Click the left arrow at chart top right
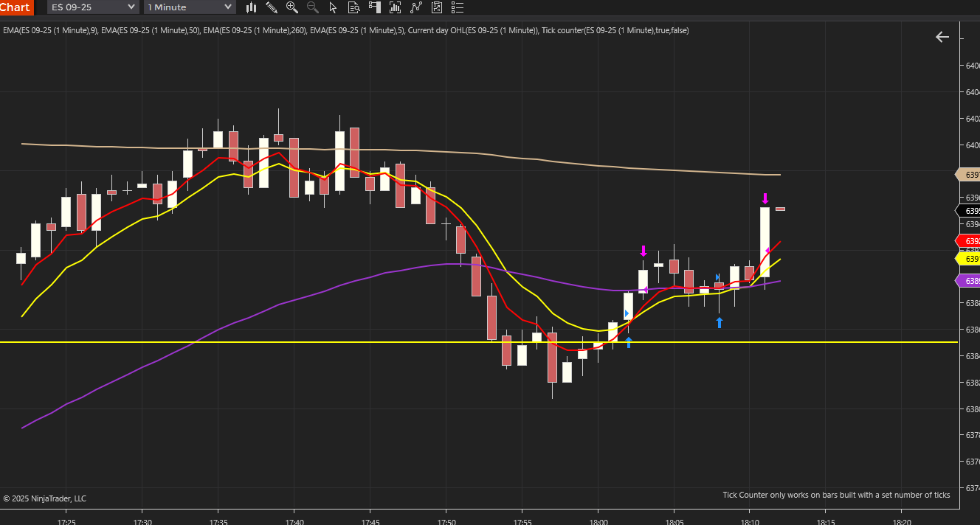Viewport: 980px width, 525px height. (x=942, y=37)
